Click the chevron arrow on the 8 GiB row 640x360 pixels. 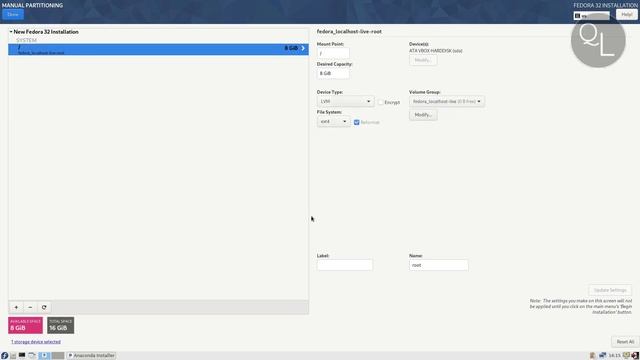(303, 48)
